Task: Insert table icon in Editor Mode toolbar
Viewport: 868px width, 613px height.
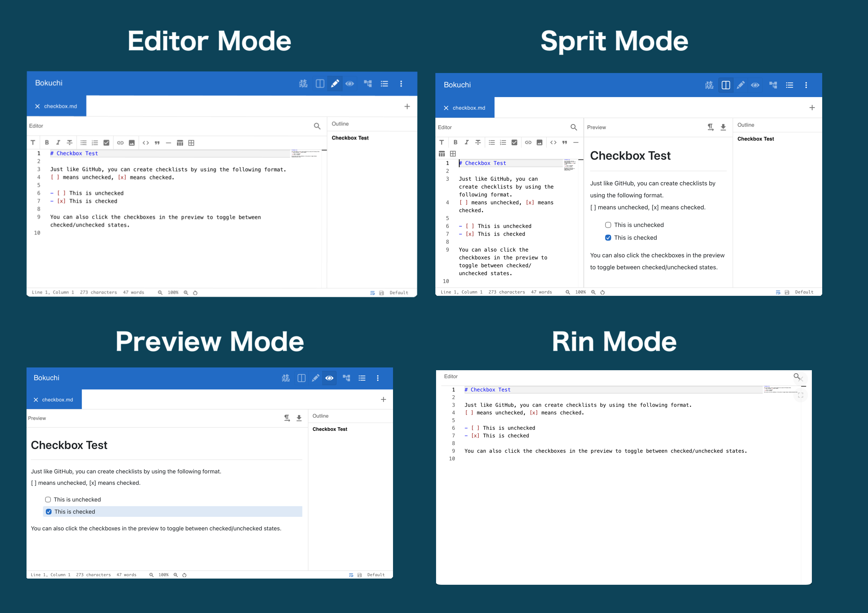Action: (x=180, y=143)
